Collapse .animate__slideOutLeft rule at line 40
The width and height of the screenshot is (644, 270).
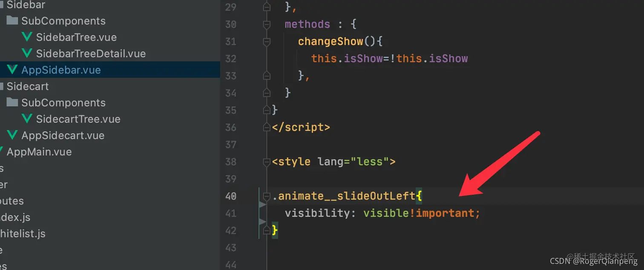[267, 196]
